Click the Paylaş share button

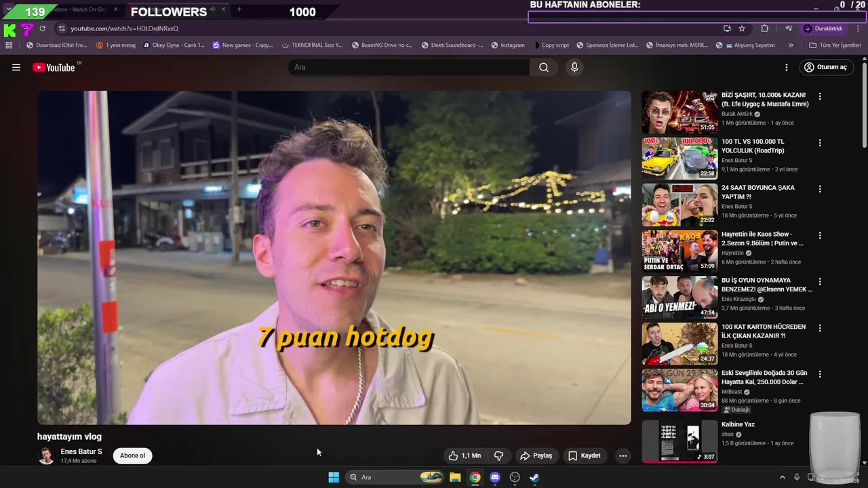(536, 455)
